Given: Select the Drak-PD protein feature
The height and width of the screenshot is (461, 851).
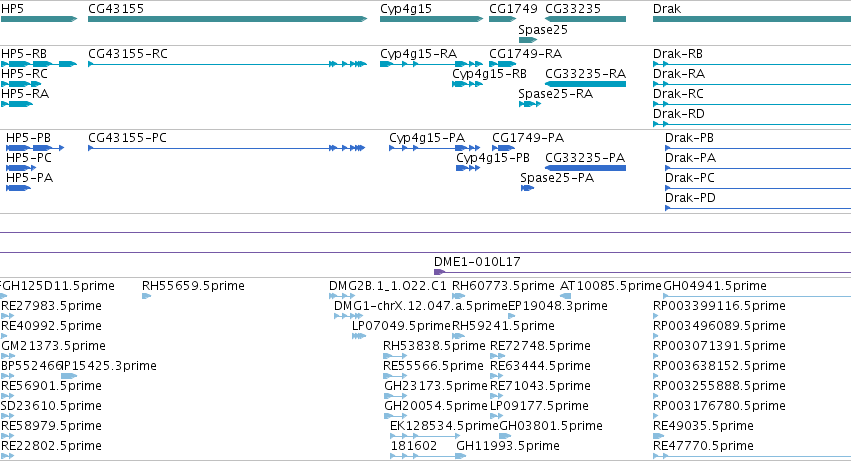Looking at the screenshot, I should 758,208.
